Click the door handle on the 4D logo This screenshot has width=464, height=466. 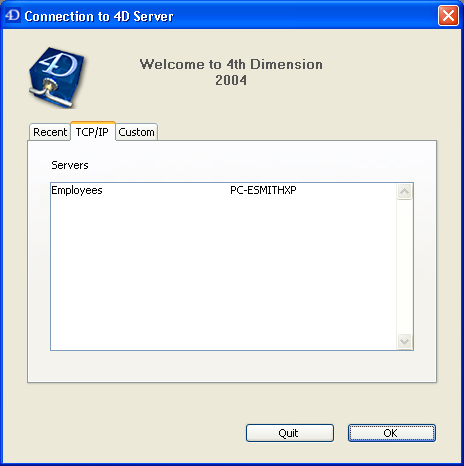50,93
